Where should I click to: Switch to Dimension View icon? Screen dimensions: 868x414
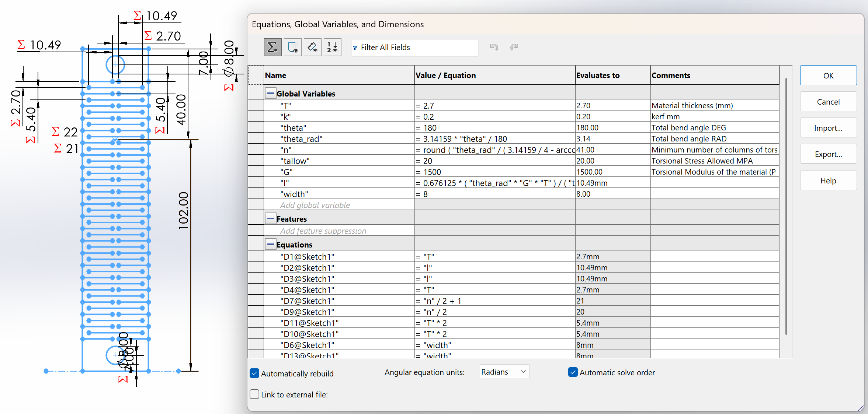pos(313,47)
